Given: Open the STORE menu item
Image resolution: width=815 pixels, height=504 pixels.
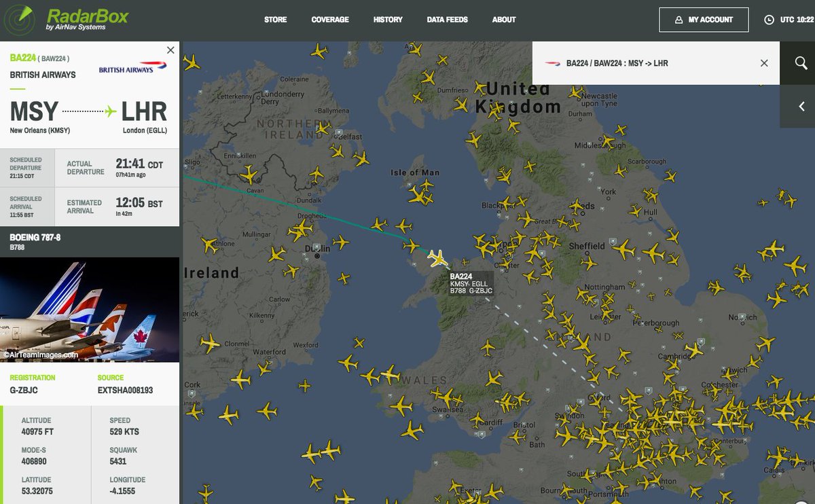Looking at the screenshot, I should [x=276, y=20].
